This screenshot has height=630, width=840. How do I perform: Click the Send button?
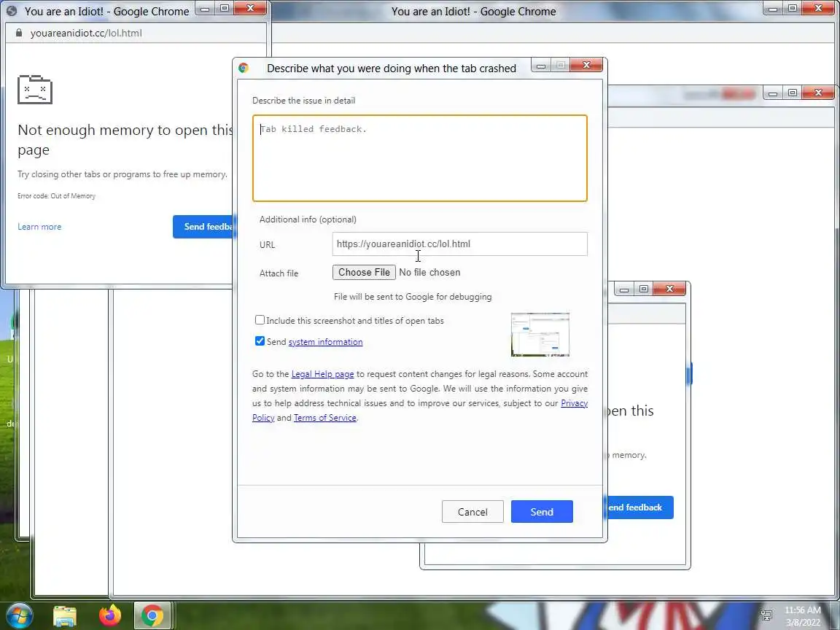click(x=542, y=512)
